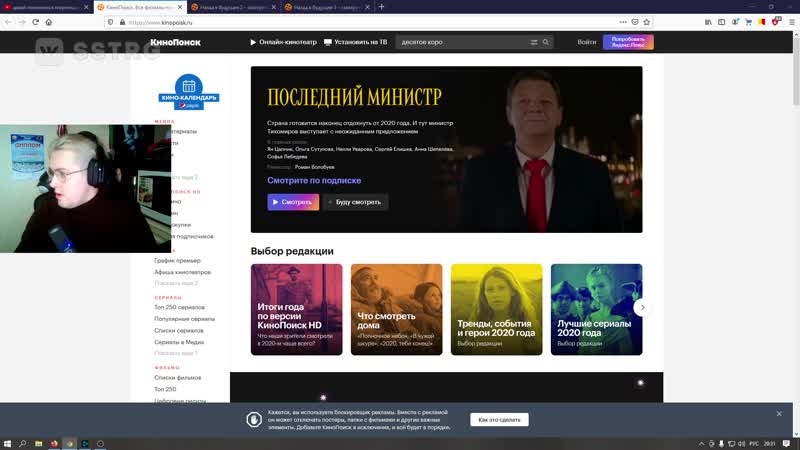The image size is (800, 450).
Task: Click inside the KinoPoisk search field
Action: (x=463, y=42)
